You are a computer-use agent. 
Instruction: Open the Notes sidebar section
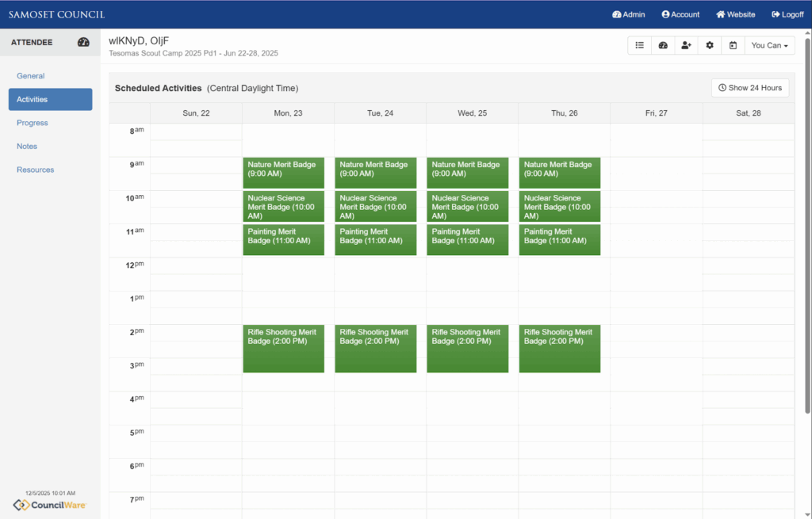27,147
